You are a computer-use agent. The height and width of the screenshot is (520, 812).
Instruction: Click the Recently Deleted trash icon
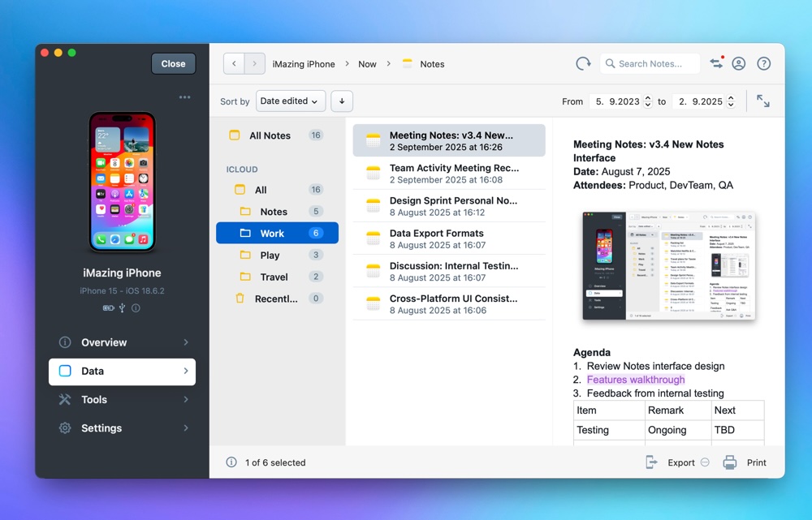pos(240,298)
